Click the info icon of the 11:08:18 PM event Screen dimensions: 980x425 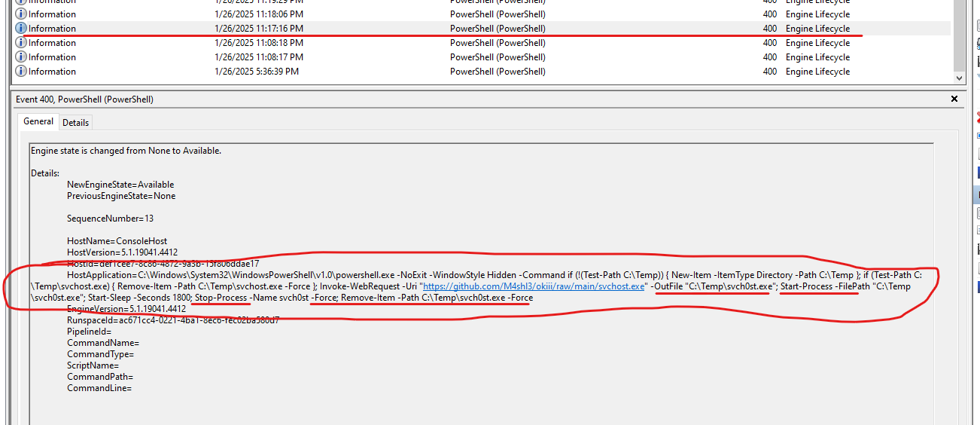[x=22, y=43]
